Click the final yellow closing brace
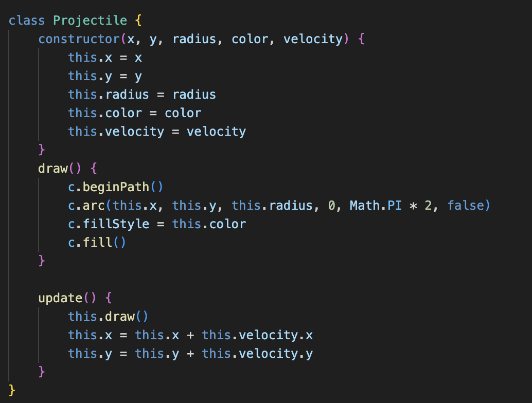This screenshot has width=532, height=403. pyautogui.click(x=12, y=390)
